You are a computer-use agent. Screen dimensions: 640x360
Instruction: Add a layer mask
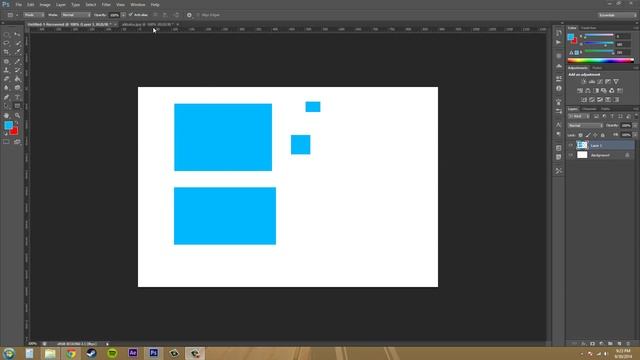(592, 344)
